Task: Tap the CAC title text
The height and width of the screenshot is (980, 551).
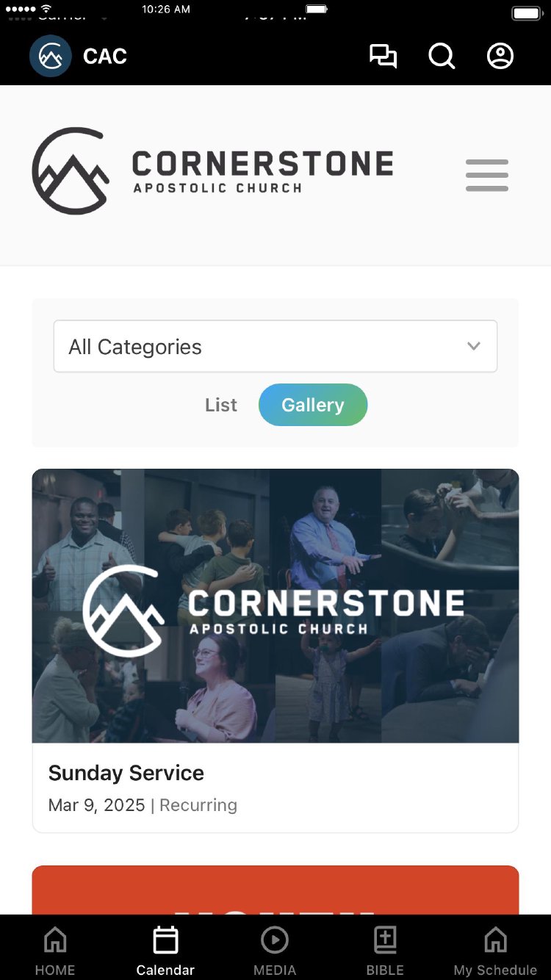Action: pos(105,56)
